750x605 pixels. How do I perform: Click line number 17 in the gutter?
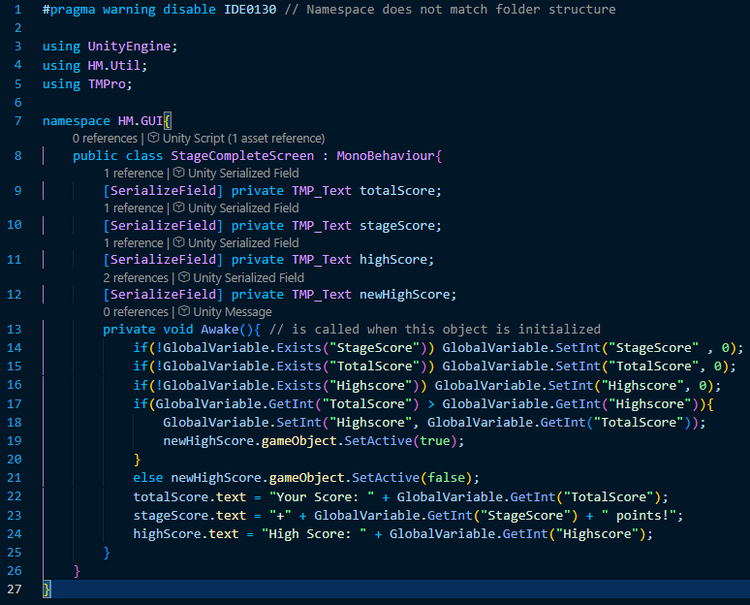(14, 404)
